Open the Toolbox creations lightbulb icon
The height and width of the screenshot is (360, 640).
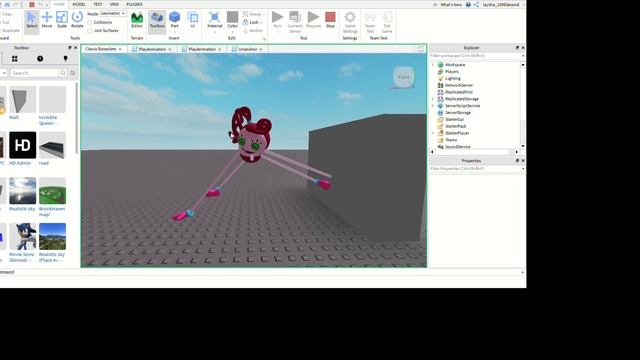[x=65, y=59]
